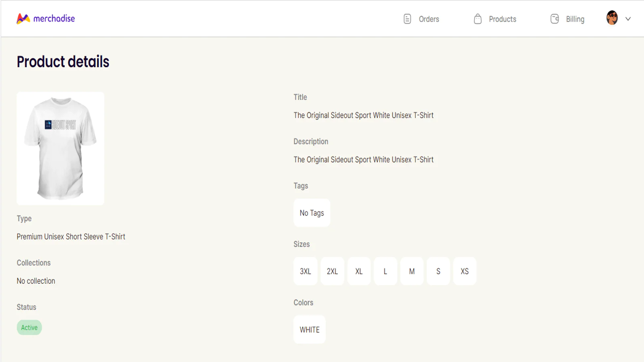Pick the L size chip
This screenshot has width=644, height=362.
click(385, 271)
